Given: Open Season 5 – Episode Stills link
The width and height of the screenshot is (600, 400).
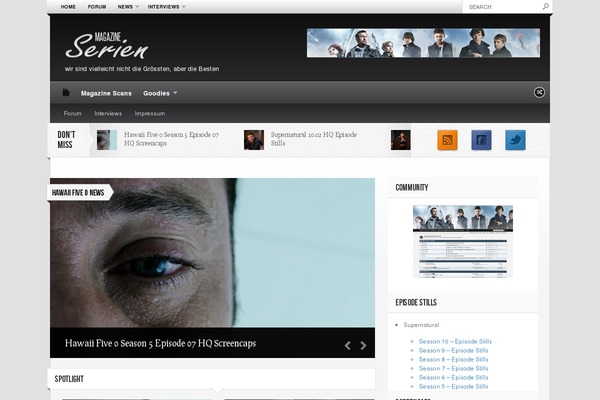Looking at the screenshot, I should click(x=453, y=387).
